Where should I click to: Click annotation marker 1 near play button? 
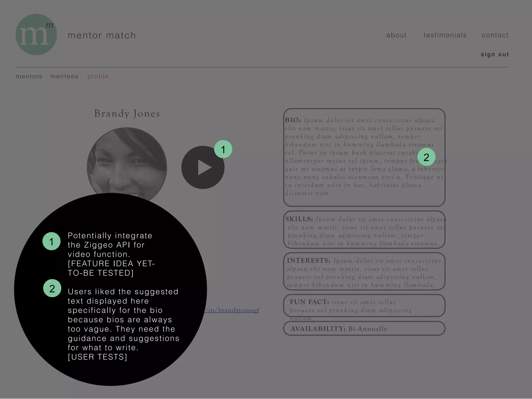point(223,149)
